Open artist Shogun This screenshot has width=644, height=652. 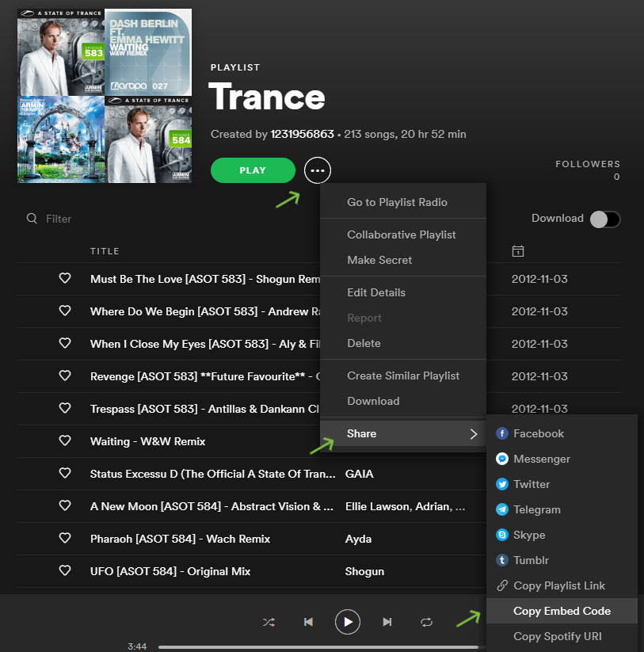tap(364, 571)
